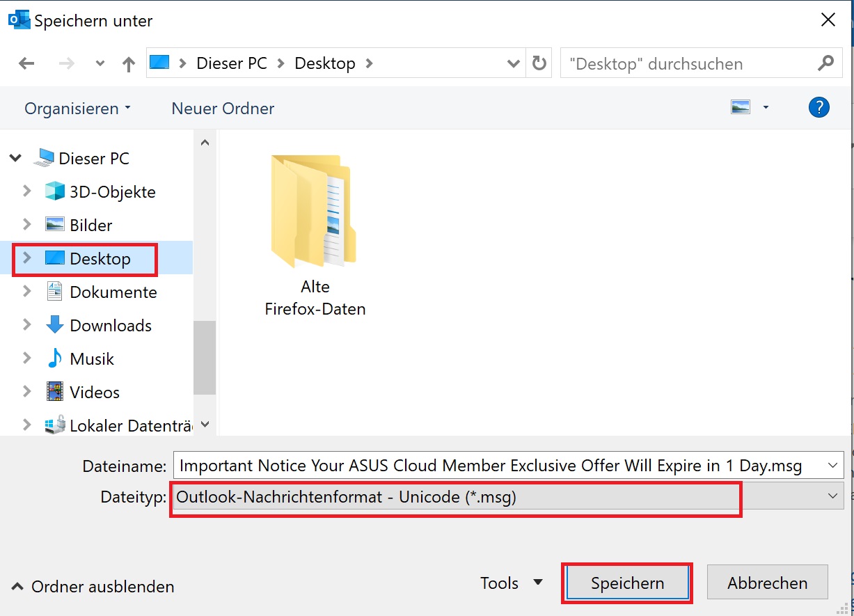Click the Musik note icon
The height and width of the screenshot is (616, 854).
(x=54, y=358)
